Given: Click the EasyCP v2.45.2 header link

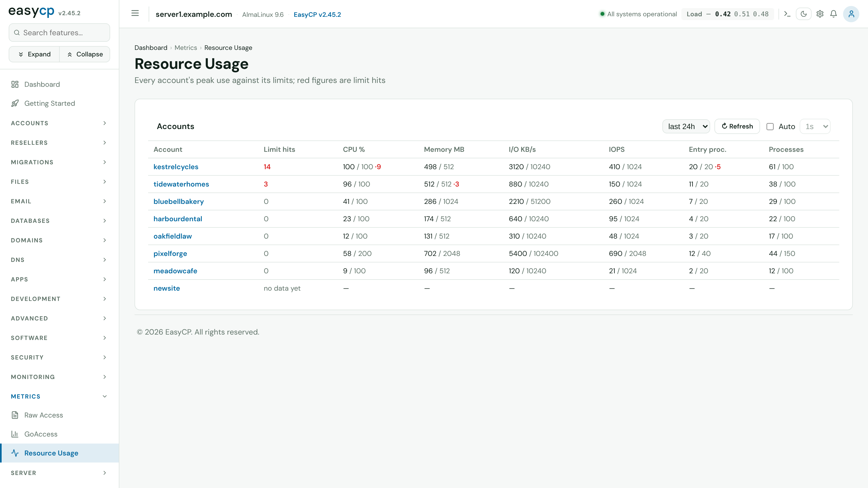Looking at the screenshot, I should point(317,14).
